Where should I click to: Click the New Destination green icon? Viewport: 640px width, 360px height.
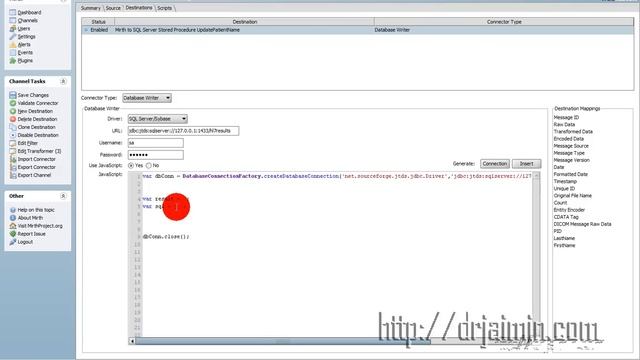pyautogui.click(x=13, y=111)
